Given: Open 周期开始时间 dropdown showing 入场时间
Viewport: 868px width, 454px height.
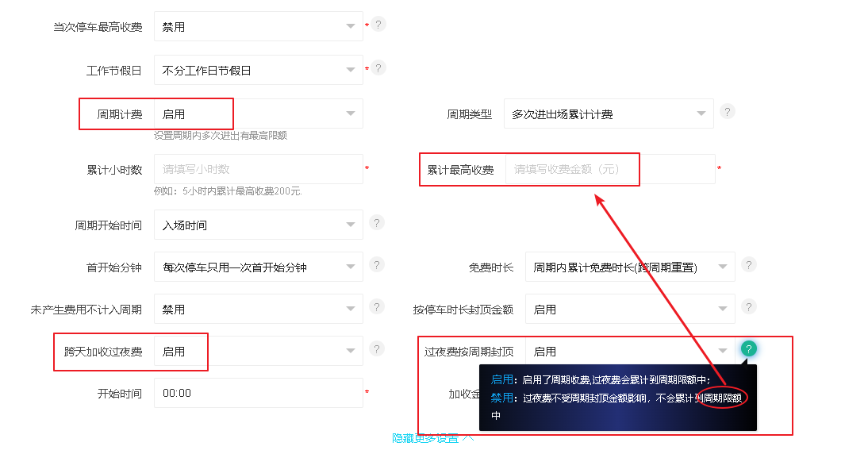Looking at the screenshot, I should point(259,225).
